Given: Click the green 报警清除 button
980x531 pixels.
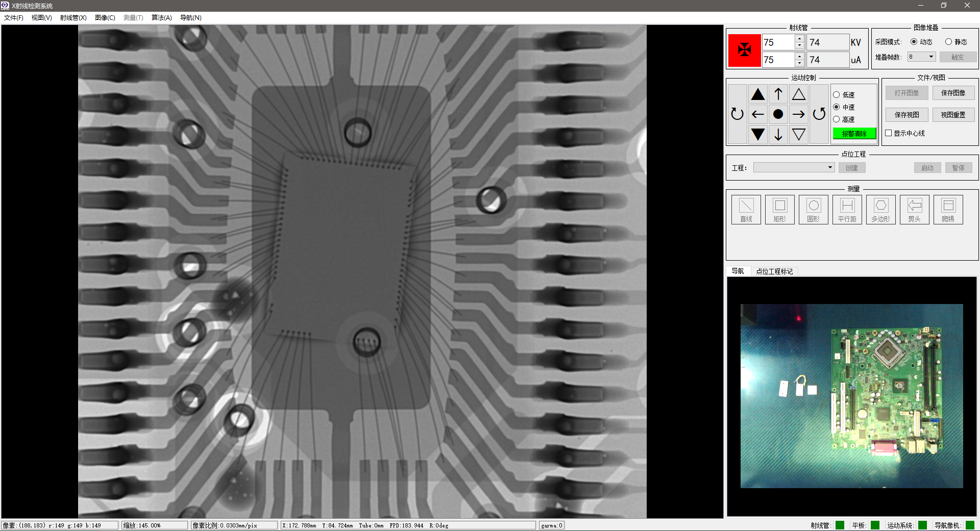Looking at the screenshot, I should [x=854, y=134].
